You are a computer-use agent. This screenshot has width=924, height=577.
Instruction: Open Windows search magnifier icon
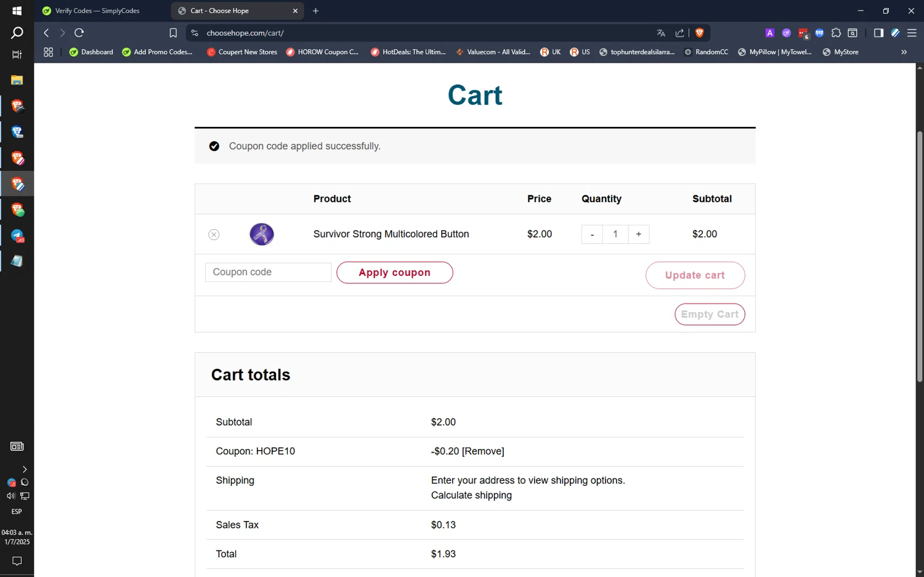click(17, 33)
